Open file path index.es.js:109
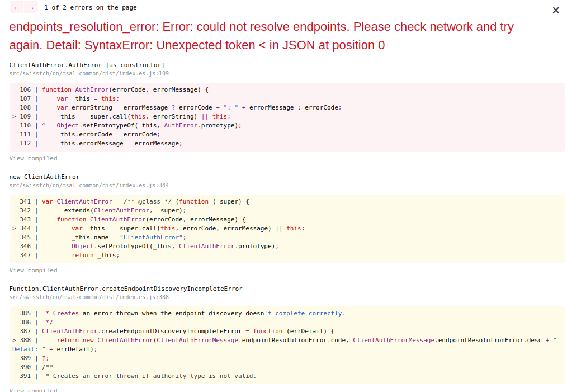Viewport: 567px width, 392px height. click(x=89, y=73)
